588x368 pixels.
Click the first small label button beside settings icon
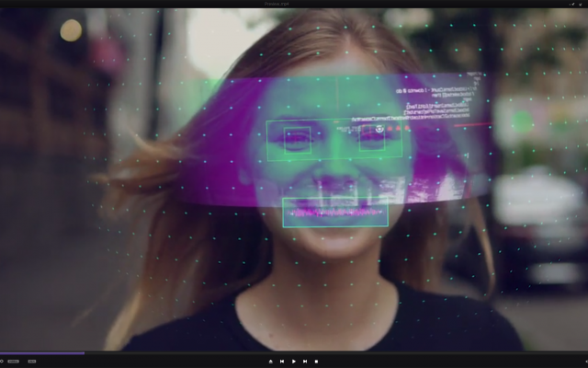13,362
